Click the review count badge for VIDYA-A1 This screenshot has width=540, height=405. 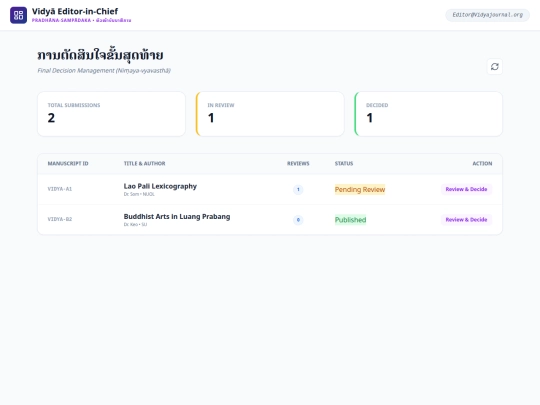(x=298, y=189)
